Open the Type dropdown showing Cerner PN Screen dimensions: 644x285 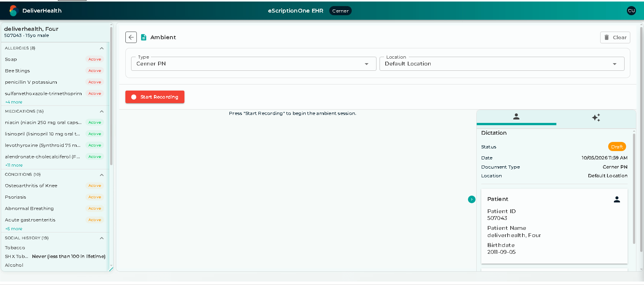coord(253,64)
